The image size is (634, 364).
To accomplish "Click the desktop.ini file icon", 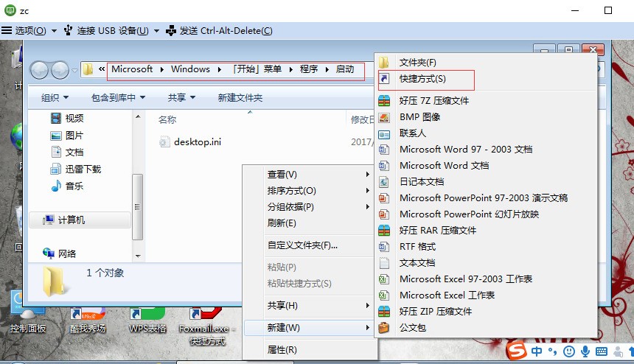I will [x=164, y=141].
